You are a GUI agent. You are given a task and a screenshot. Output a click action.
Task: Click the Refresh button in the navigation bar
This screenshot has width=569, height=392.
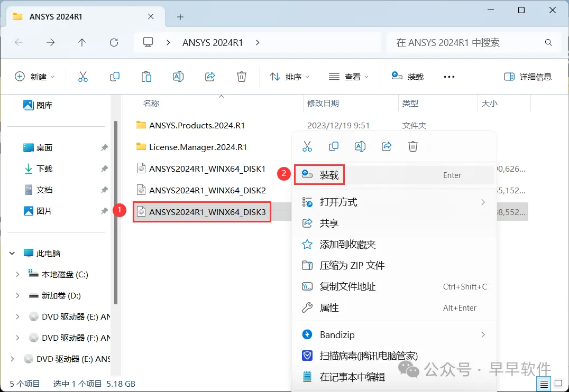(114, 42)
